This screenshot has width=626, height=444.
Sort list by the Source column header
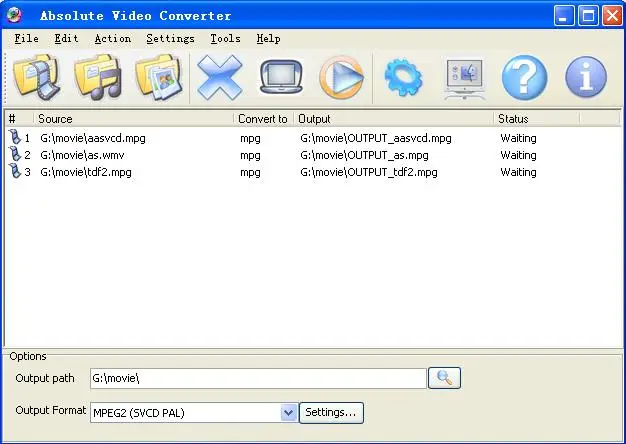point(133,119)
